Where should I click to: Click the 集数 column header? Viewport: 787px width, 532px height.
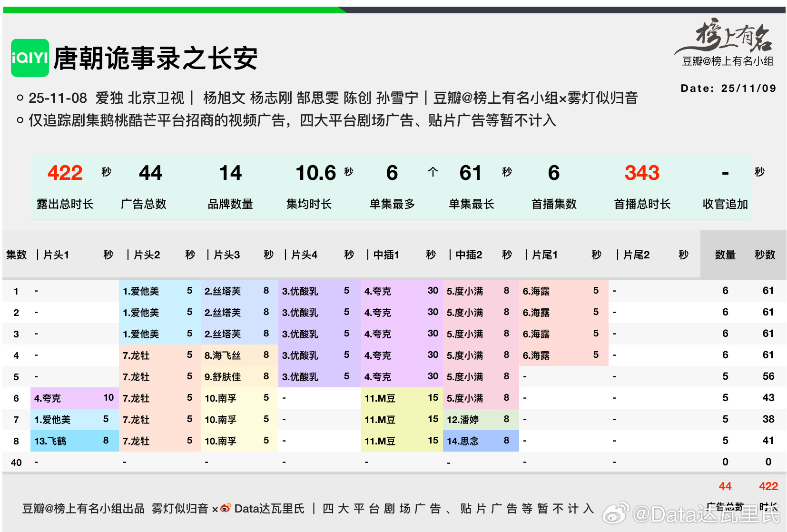16,255
